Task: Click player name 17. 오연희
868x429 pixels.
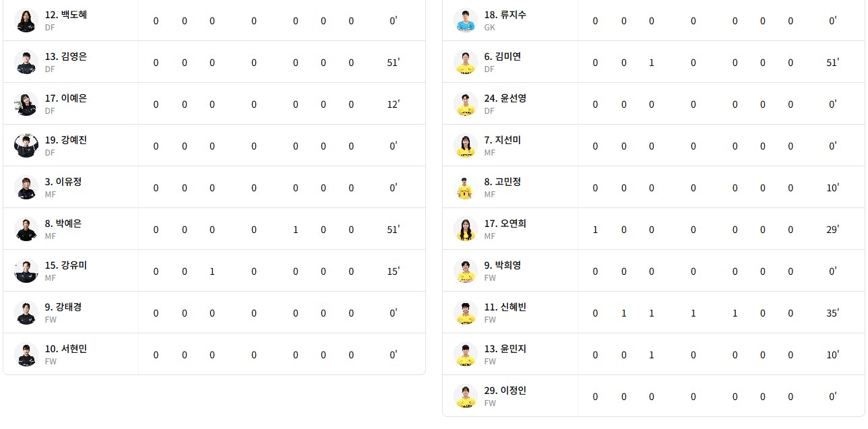Action: tap(505, 224)
